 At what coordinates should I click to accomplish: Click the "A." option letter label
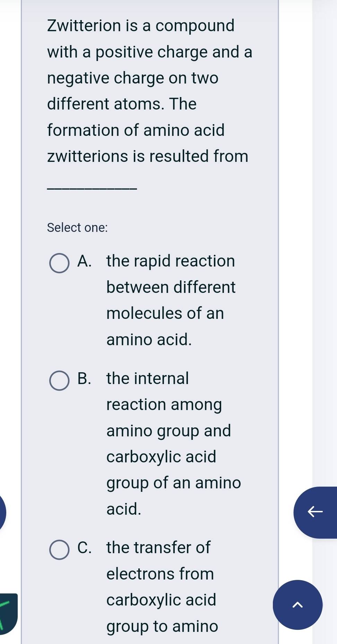tap(85, 261)
